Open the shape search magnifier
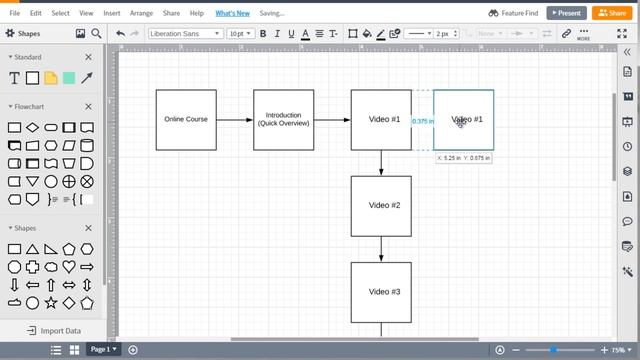 point(96,33)
